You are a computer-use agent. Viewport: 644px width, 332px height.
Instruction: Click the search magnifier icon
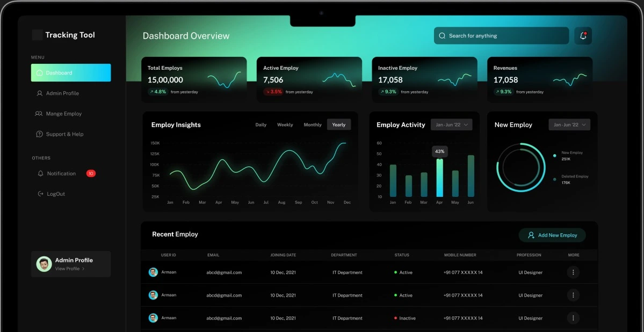(x=442, y=36)
